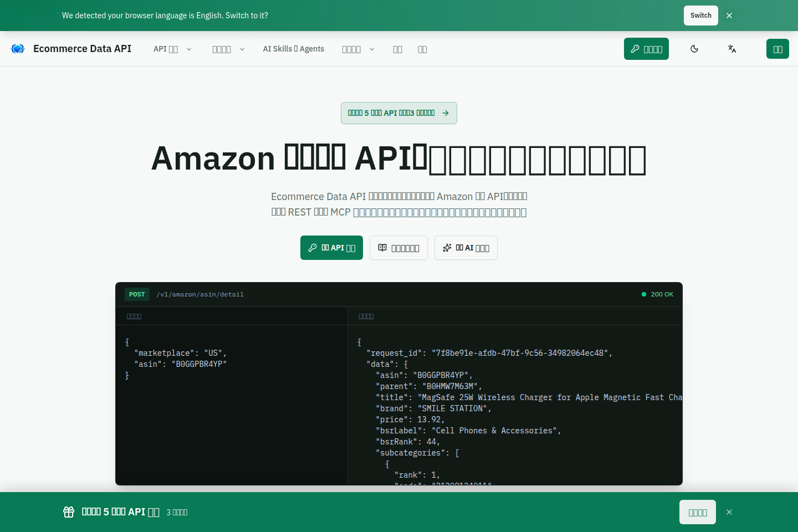
Task: Select the "request_id" line in the response
Action: (x=489, y=353)
